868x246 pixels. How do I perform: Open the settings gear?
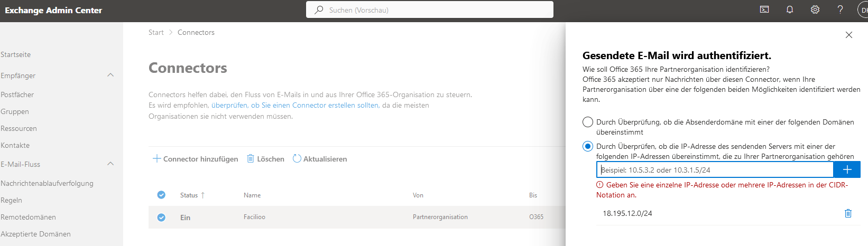click(815, 10)
